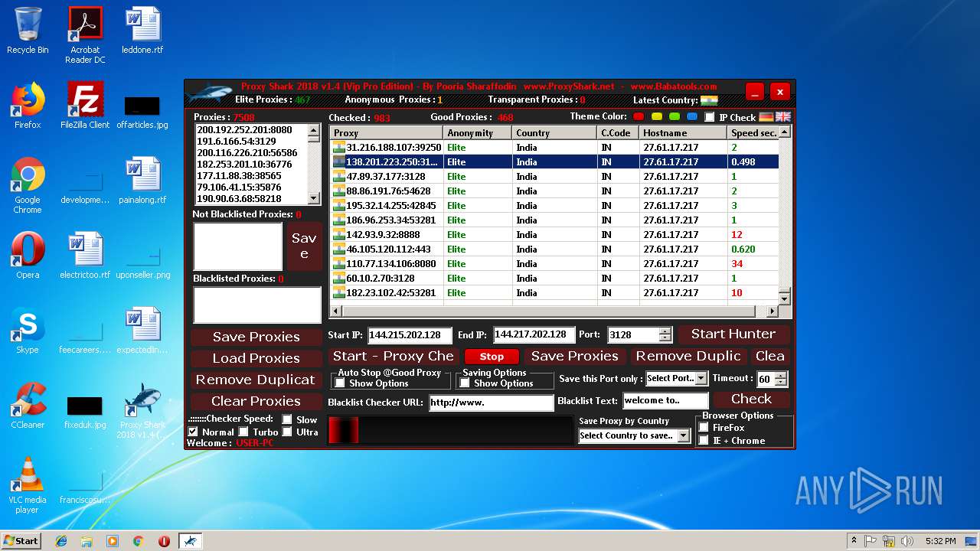The width and height of the screenshot is (980, 551).
Task: Select proxy row 142.93.9.32:8888
Action: (554, 234)
